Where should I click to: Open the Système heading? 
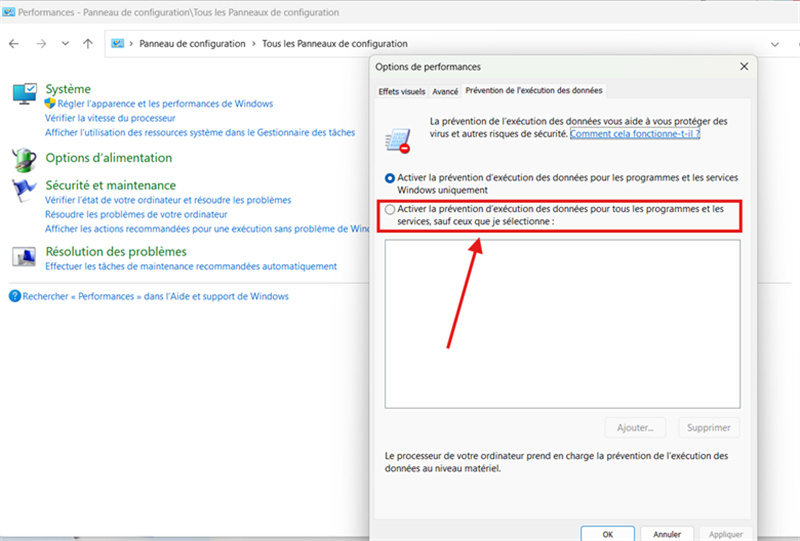68,89
